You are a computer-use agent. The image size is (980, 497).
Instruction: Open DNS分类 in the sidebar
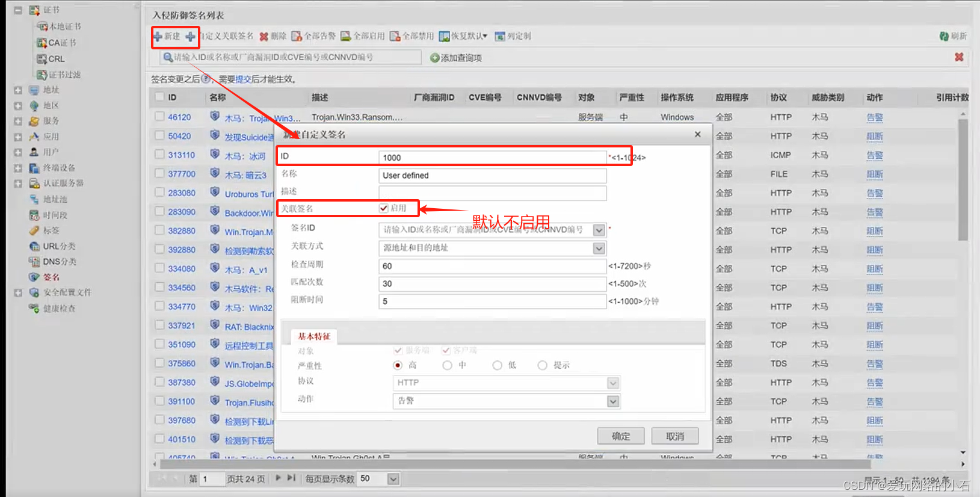tap(53, 262)
